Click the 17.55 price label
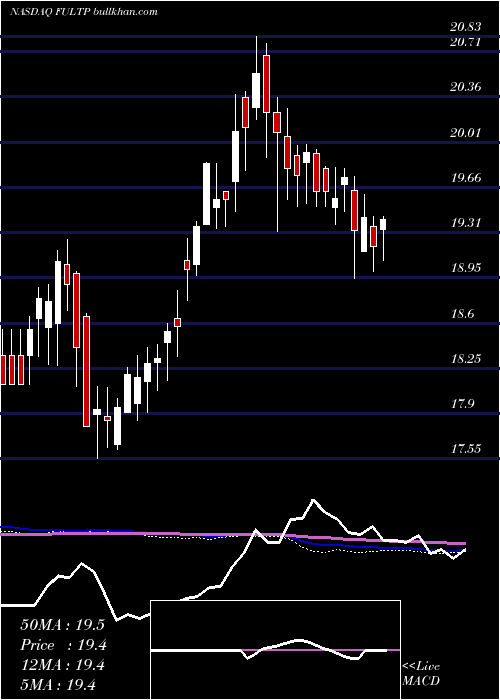This screenshot has width=500, height=700. tap(466, 449)
